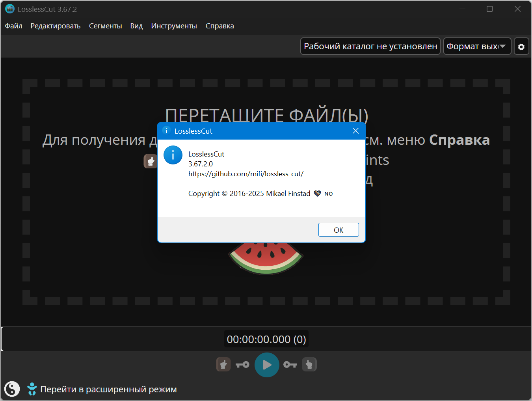532x401 pixels.
Task: Open the Файл menu
Action: 13,26
